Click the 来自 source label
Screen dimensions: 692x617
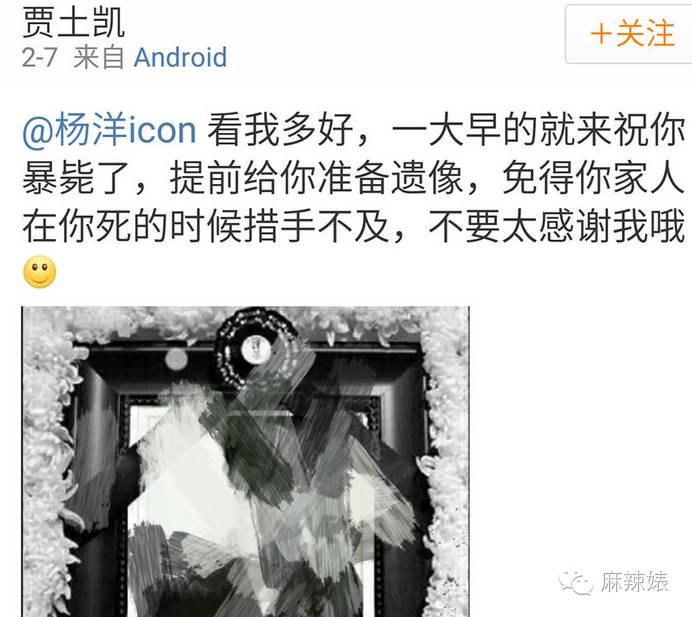click(x=98, y=57)
